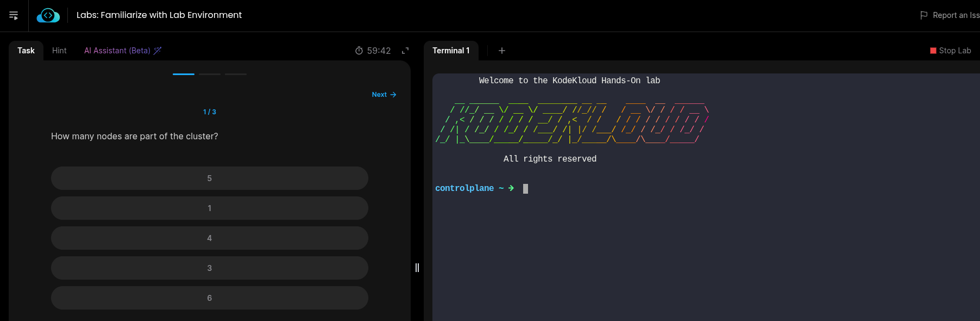Screen dimensions: 980x321
Task: Open a new terminal with plus icon
Action: point(502,51)
